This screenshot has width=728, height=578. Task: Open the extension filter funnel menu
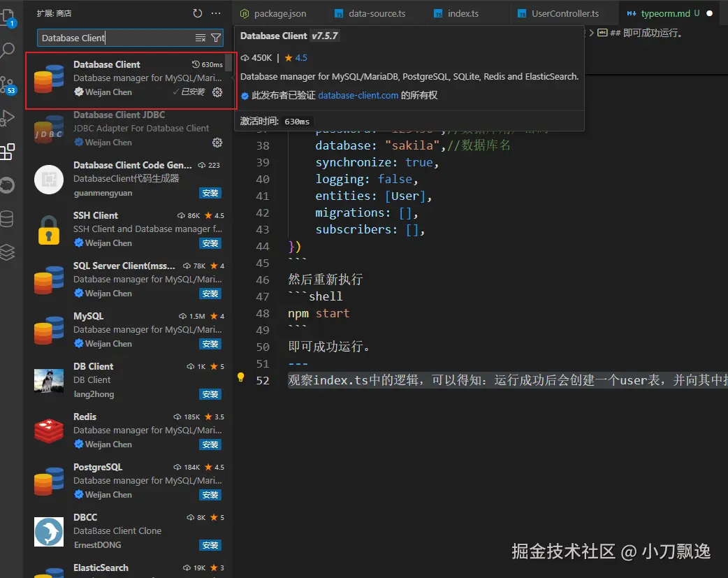(x=215, y=38)
